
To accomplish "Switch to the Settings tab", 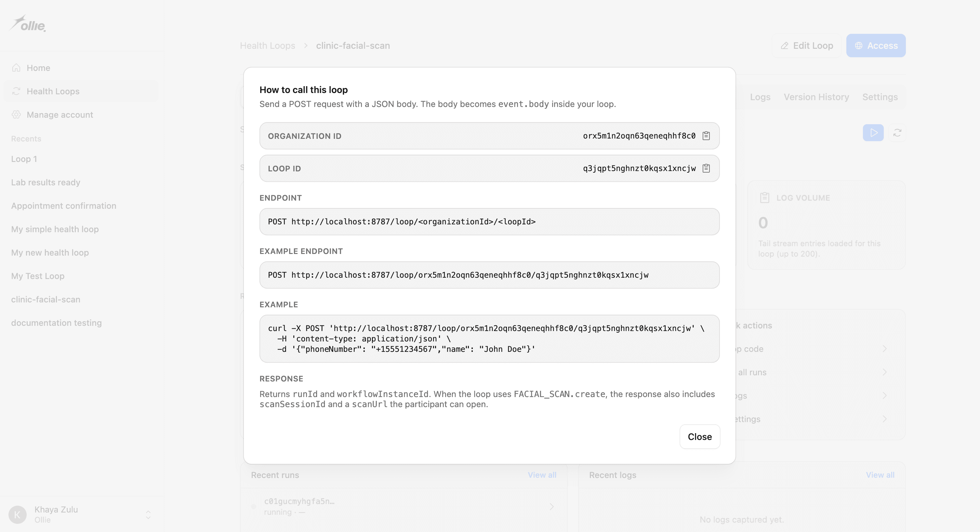I will pos(880,97).
